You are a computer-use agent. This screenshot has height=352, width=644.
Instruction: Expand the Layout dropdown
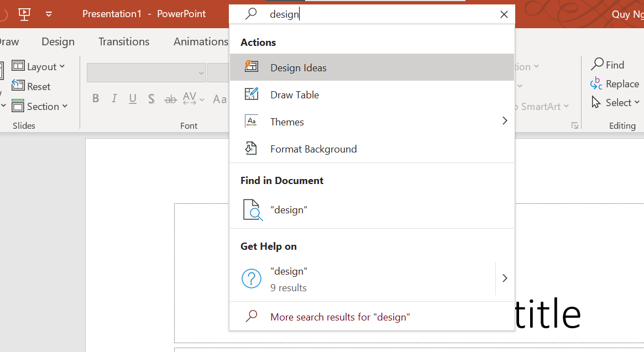tap(38, 66)
